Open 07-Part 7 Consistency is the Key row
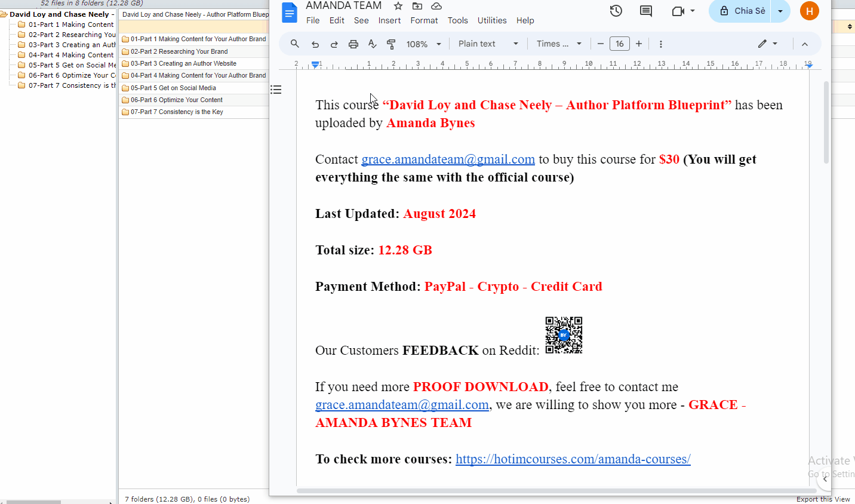The image size is (855, 504). tap(194, 112)
